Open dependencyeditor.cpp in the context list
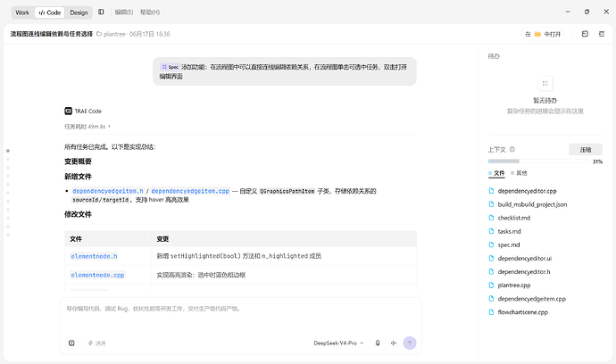Image resolution: width=616 pixels, height=364 pixels. click(527, 191)
